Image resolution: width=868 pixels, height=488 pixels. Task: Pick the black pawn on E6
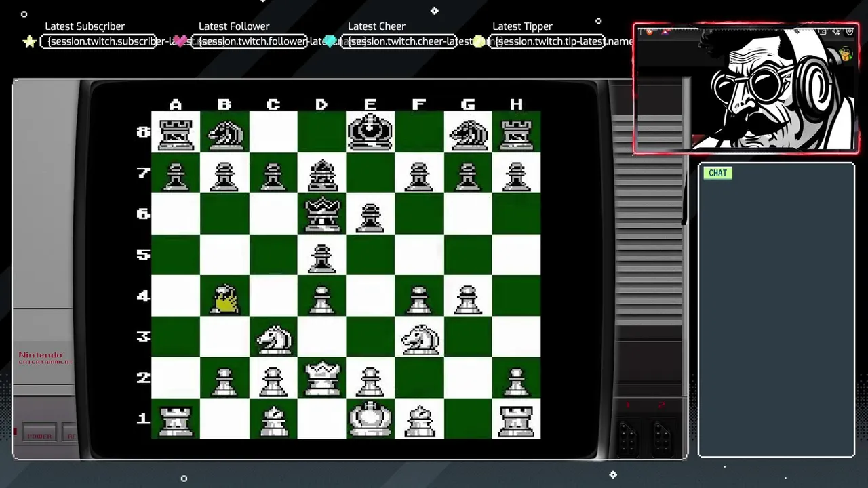[x=370, y=217]
